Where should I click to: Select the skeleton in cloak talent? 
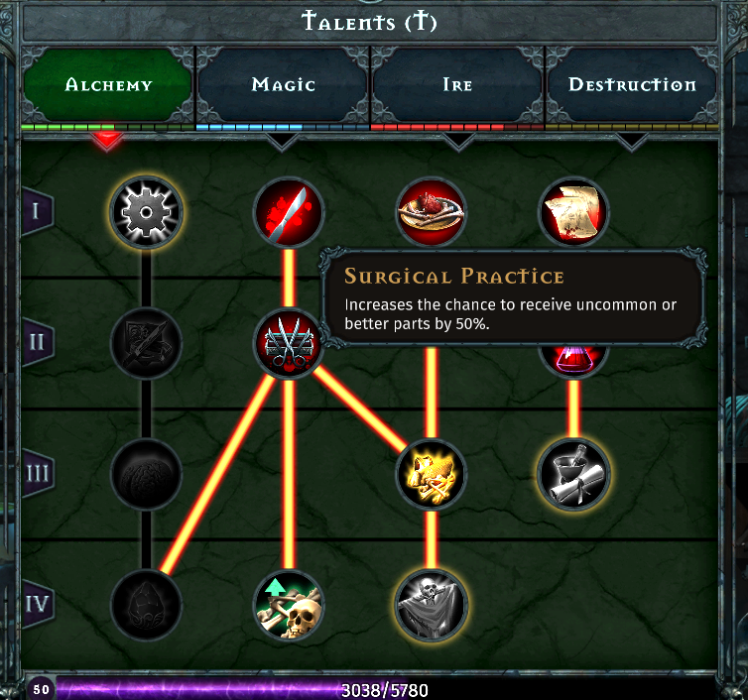pyautogui.click(x=432, y=605)
